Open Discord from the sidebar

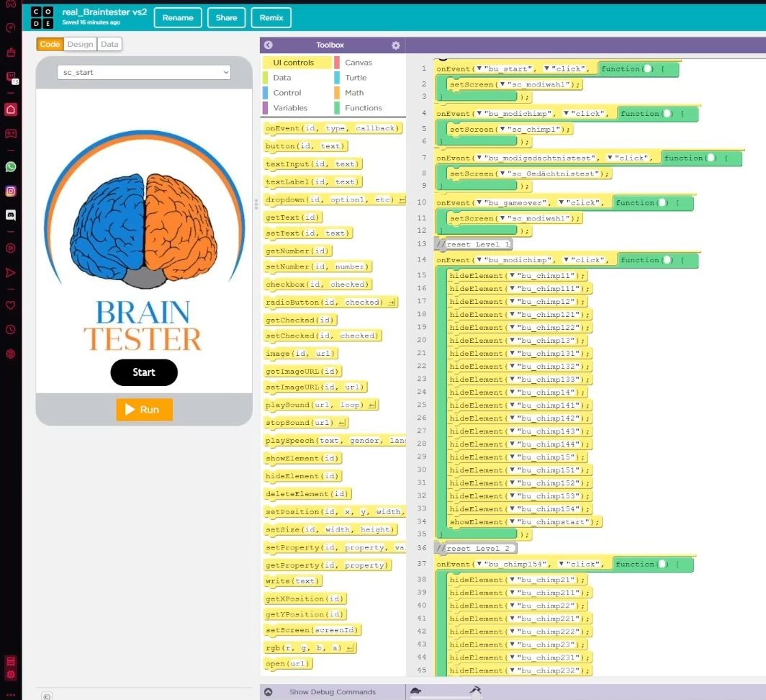click(x=11, y=215)
